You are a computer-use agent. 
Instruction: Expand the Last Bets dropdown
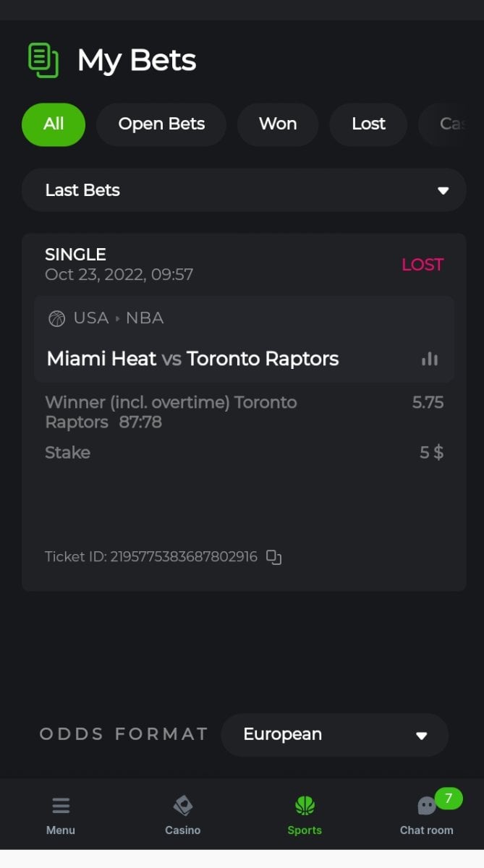coord(243,190)
